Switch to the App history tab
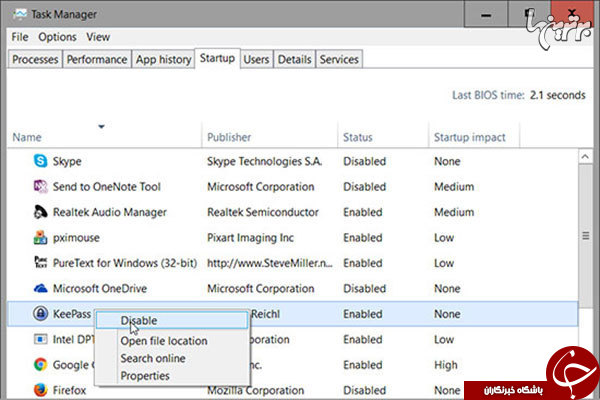The height and width of the screenshot is (400, 600). (x=163, y=59)
